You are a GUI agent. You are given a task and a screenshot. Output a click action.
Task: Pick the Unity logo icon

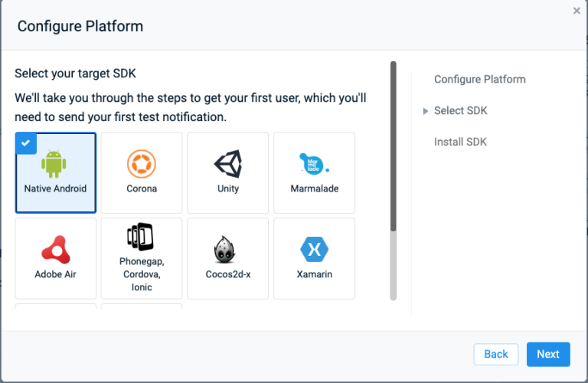[228, 164]
